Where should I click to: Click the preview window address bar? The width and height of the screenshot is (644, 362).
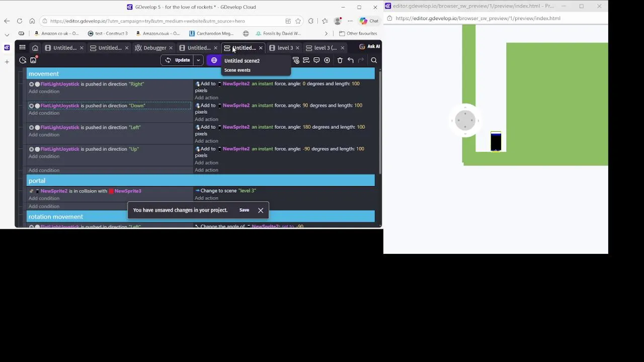pyautogui.click(x=478, y=18)
